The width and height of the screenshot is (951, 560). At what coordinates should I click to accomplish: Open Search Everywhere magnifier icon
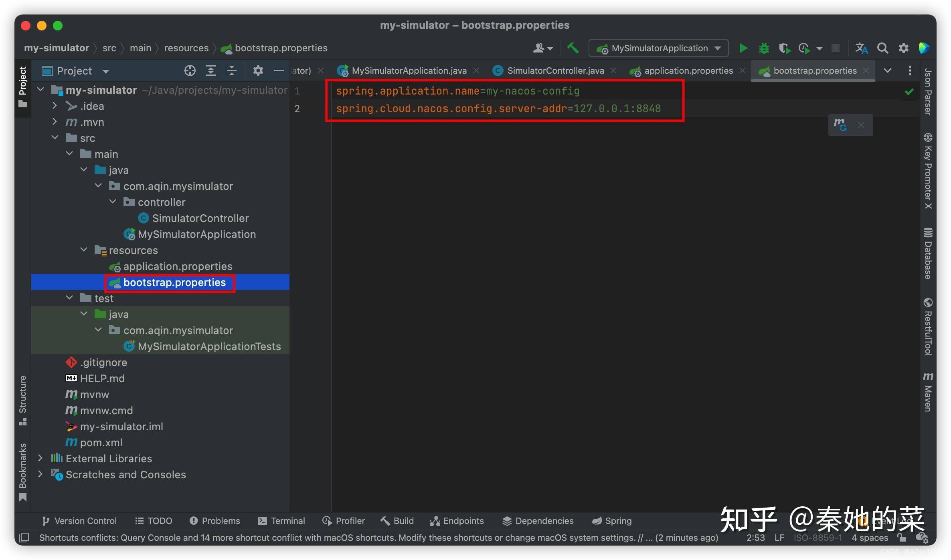(x=882, y=48)
